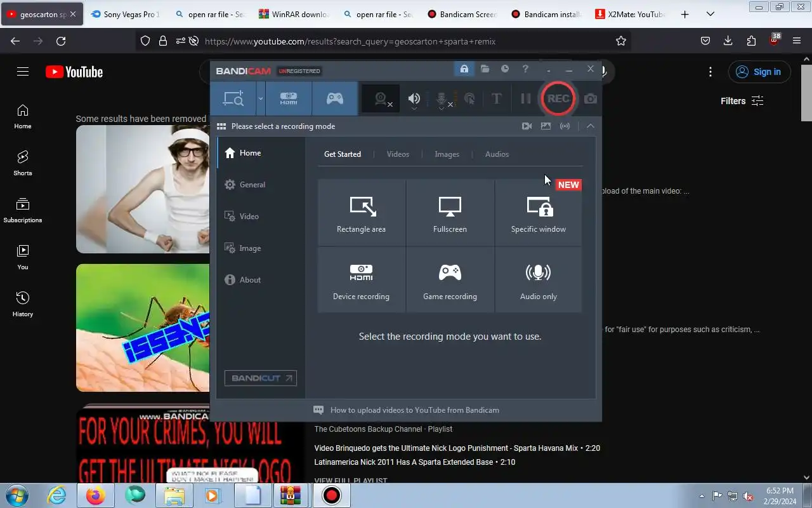The height and width of the screenshot is (508, 812).
Task: Expand the list all tabs chevron
Action: [710, 14]
